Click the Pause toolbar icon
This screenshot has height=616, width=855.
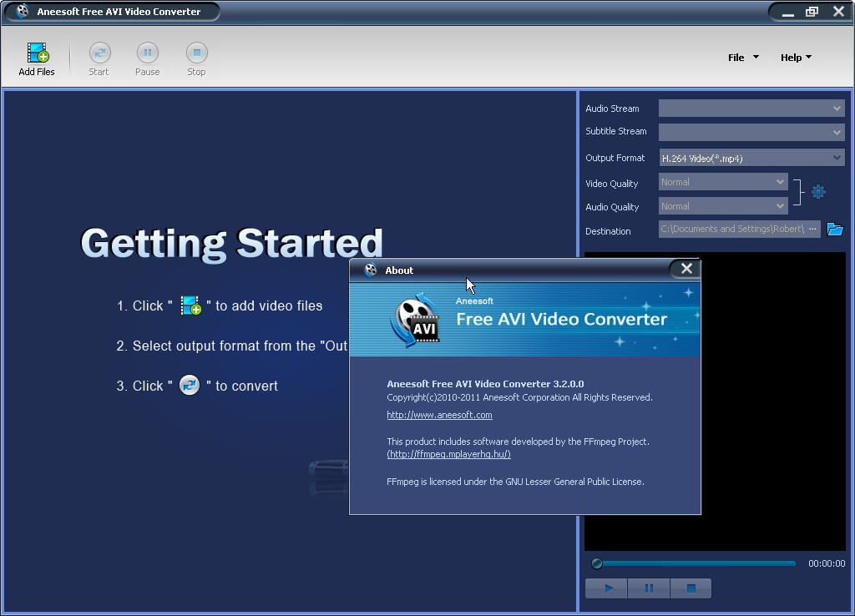[x=147, y=59]
